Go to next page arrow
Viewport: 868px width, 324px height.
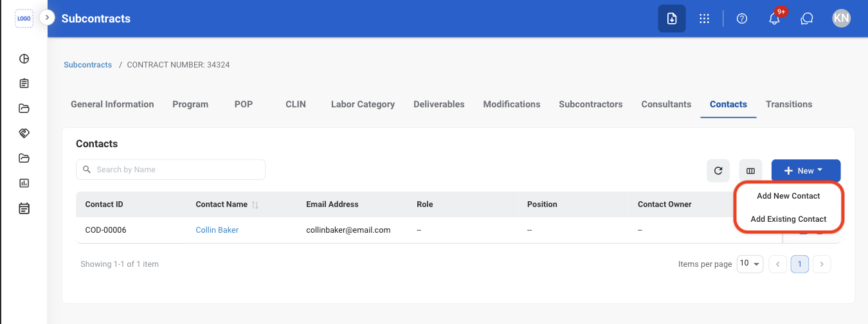pos(822,264)
